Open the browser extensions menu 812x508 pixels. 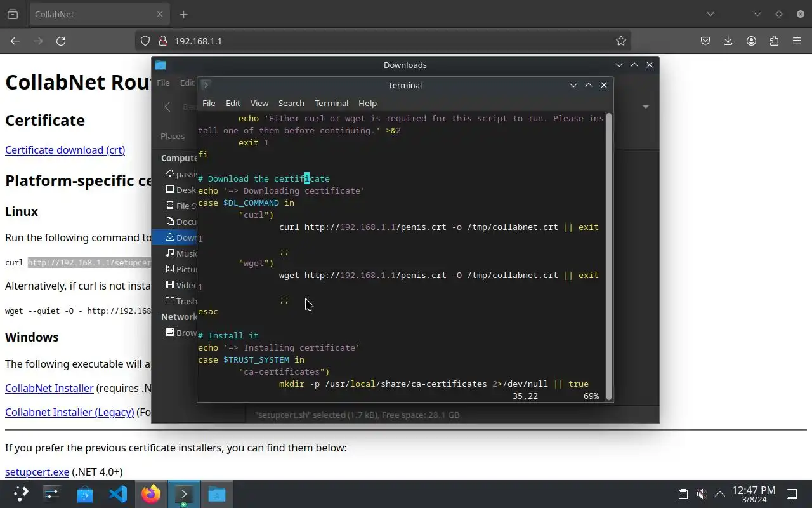click(774, 41)
